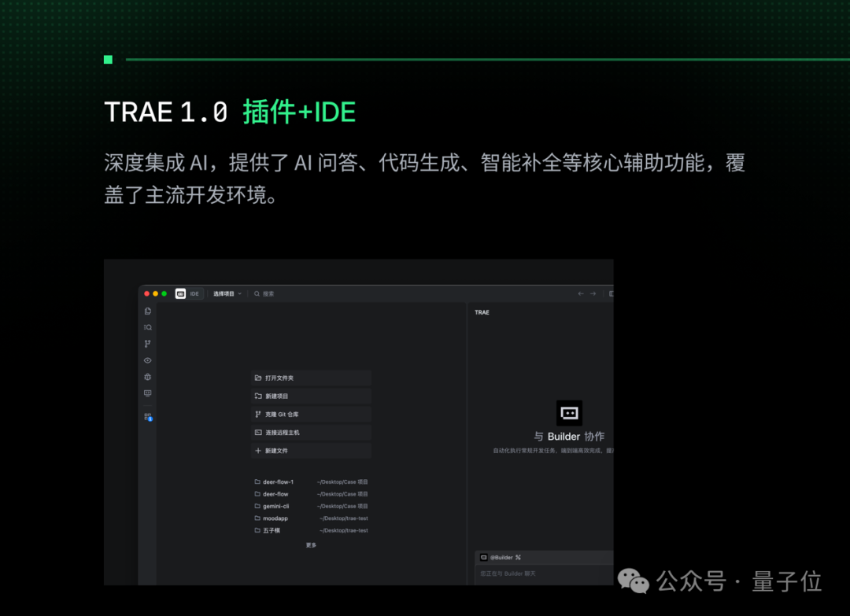This screenshot has height=616, width=850.
Task: Navigate back with the left arrow
Action: [x=581, y=293]
